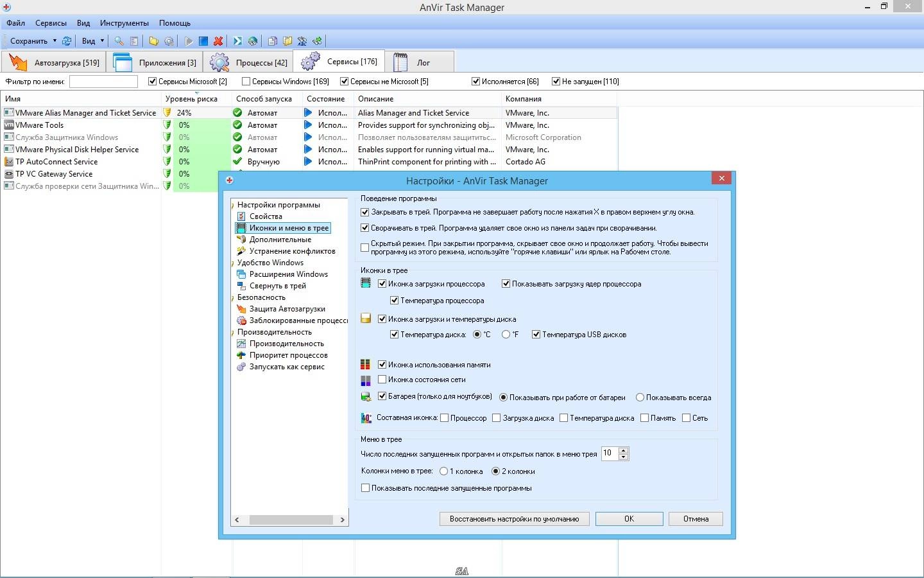Click the yellow folder icon in toolbar

click(x=154, y=40)
